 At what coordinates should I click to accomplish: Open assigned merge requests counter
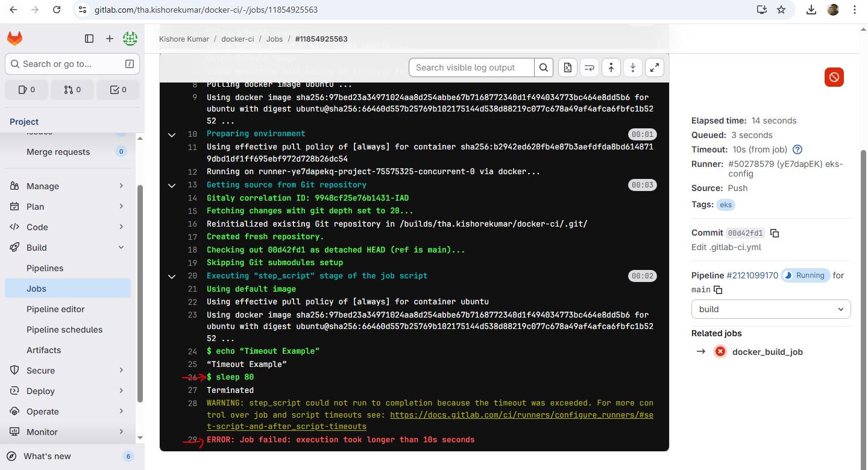[x=72, y=90]
